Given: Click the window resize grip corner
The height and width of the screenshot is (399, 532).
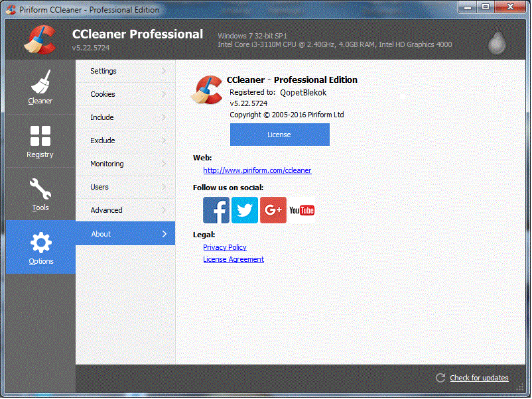Looking at the screenshot, I should pos(521,387).
